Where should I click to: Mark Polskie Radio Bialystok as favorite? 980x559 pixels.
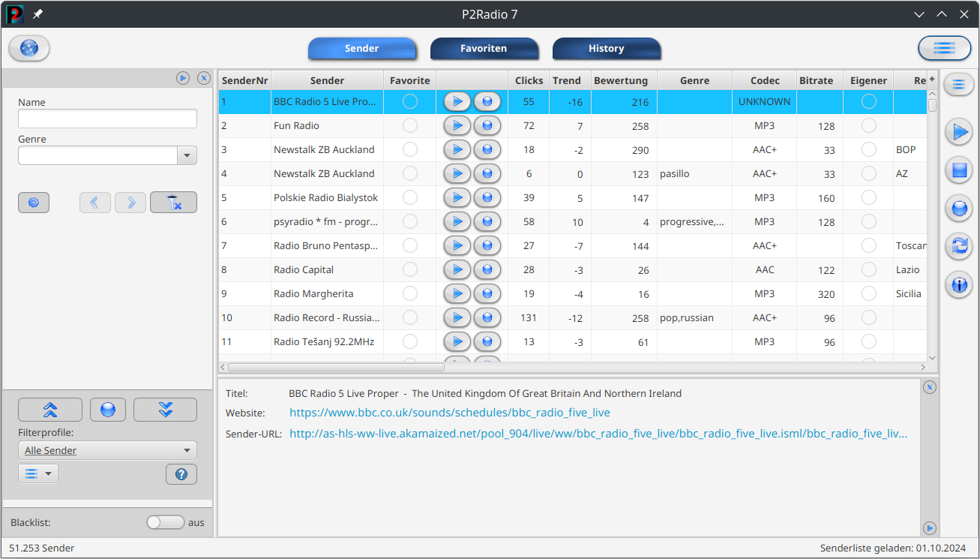[410, 197]
